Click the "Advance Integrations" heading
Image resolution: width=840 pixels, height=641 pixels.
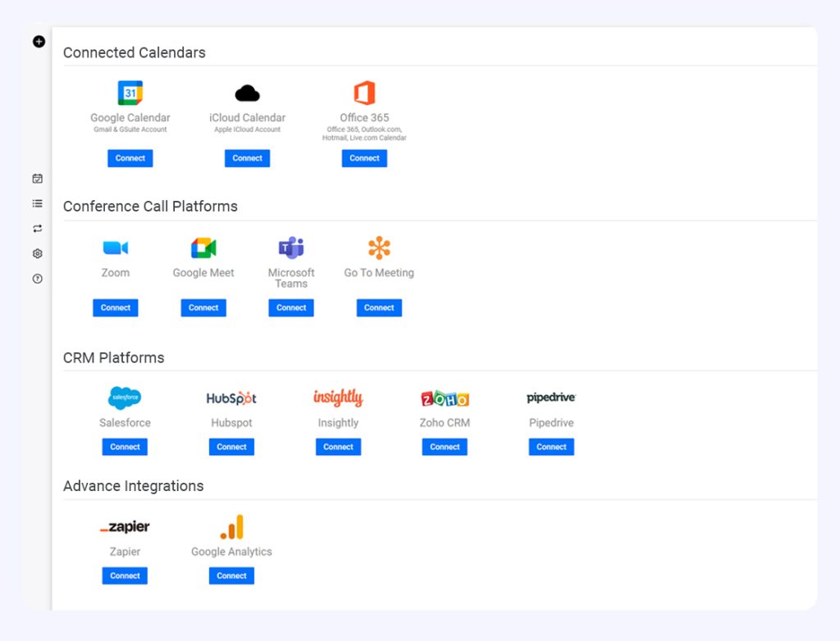click(134, 486)
